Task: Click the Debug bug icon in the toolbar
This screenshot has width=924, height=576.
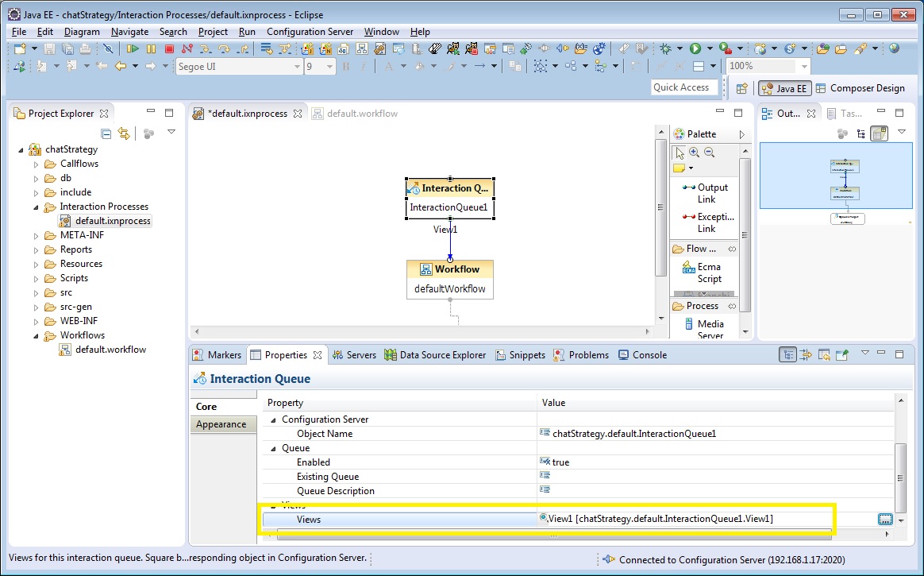Action: (x=664, y=48)
